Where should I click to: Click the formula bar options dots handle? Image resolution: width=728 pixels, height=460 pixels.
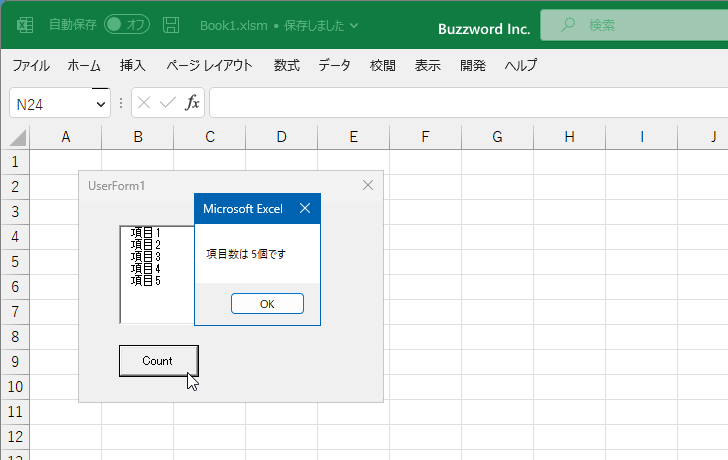121,103
